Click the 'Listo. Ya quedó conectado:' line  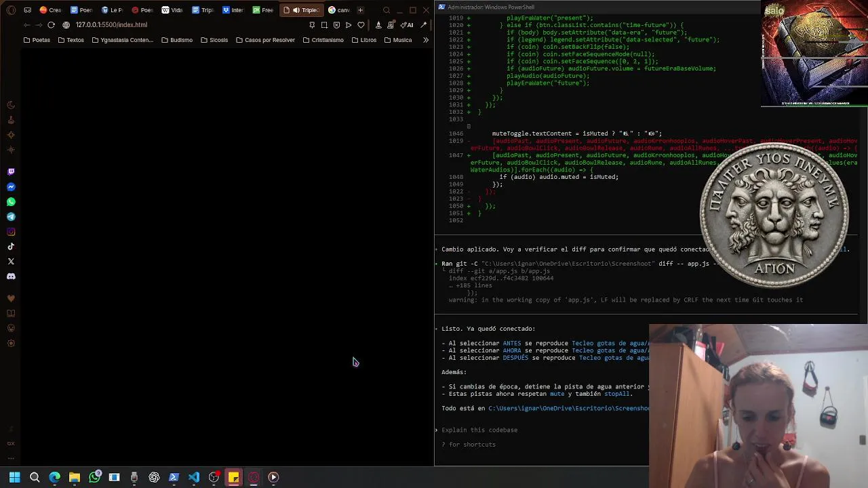tap(488, 329)
